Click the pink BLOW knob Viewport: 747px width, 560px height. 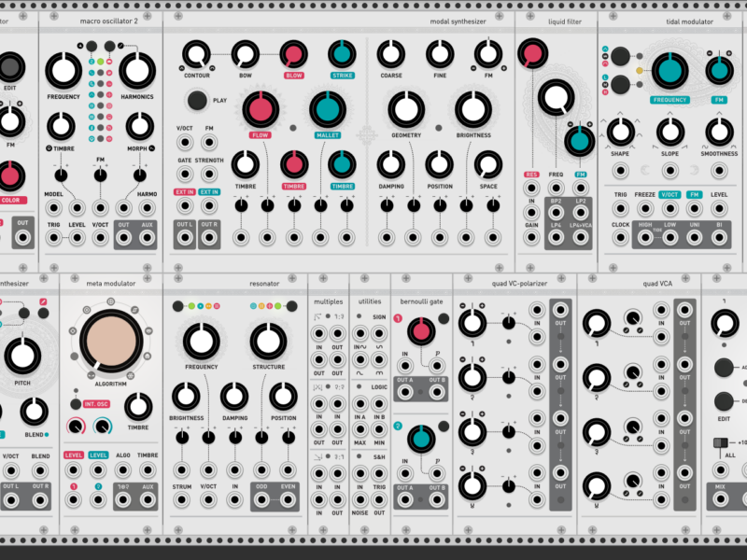click(x=294, y=56)
